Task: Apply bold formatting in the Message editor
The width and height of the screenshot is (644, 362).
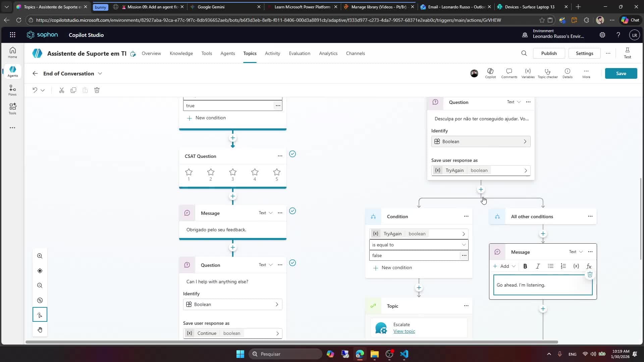Action: click(525, 266)
